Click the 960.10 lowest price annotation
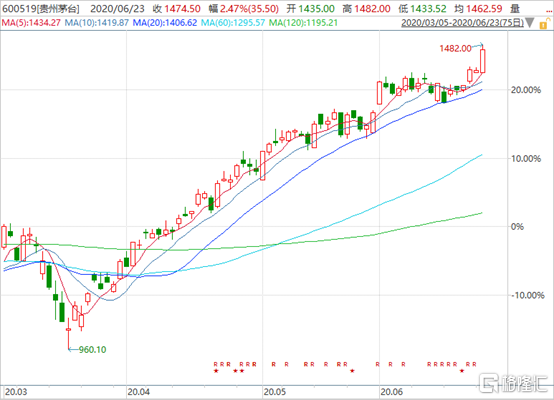 [x=92, y=349]
